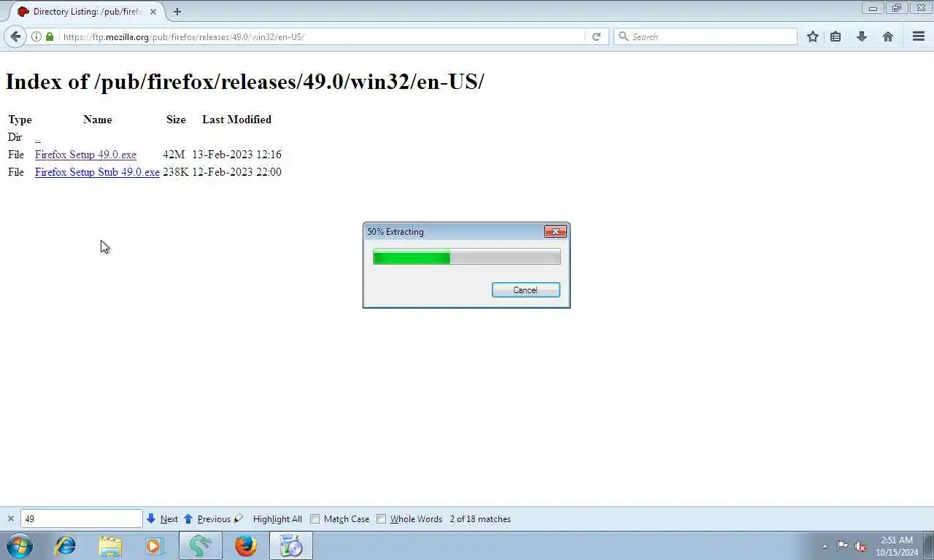Download Firefox Setup Stub 49.0.exe
This screenshot has width=934, height=560.
tap(97, 172)
